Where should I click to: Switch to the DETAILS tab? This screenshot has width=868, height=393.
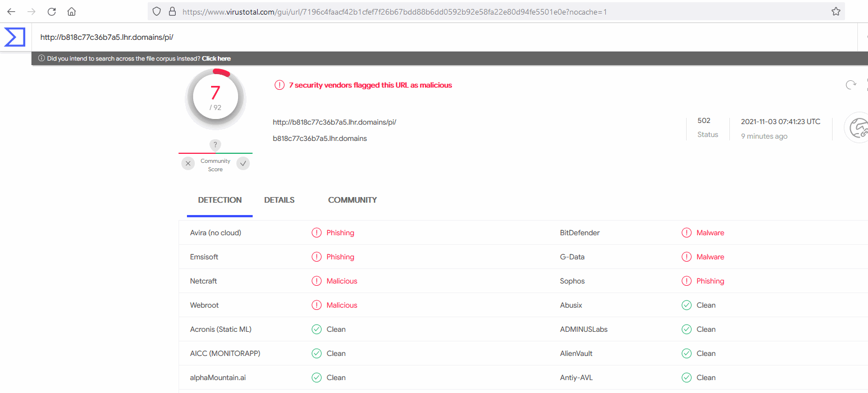pyautogui.click(x=279, y=200)
